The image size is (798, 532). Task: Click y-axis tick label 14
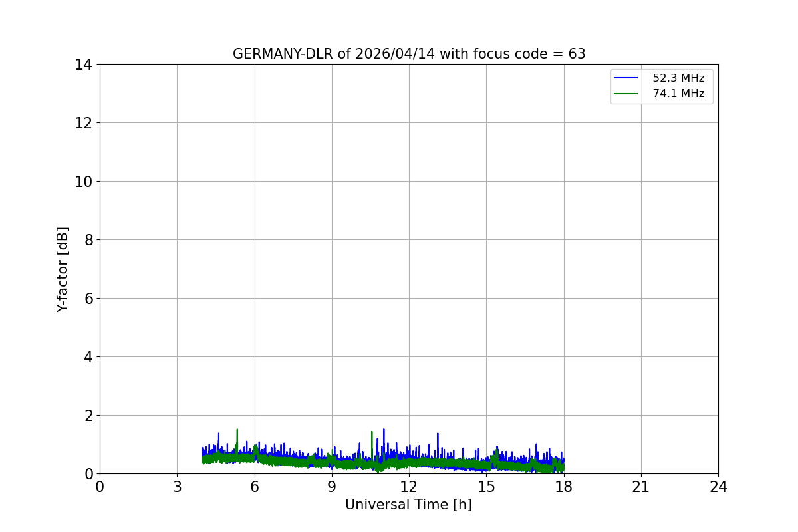(83, 65)
